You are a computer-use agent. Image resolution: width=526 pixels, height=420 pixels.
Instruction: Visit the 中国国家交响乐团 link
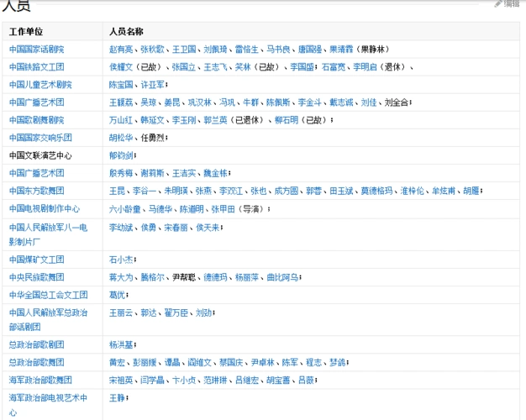pos(40,138)
